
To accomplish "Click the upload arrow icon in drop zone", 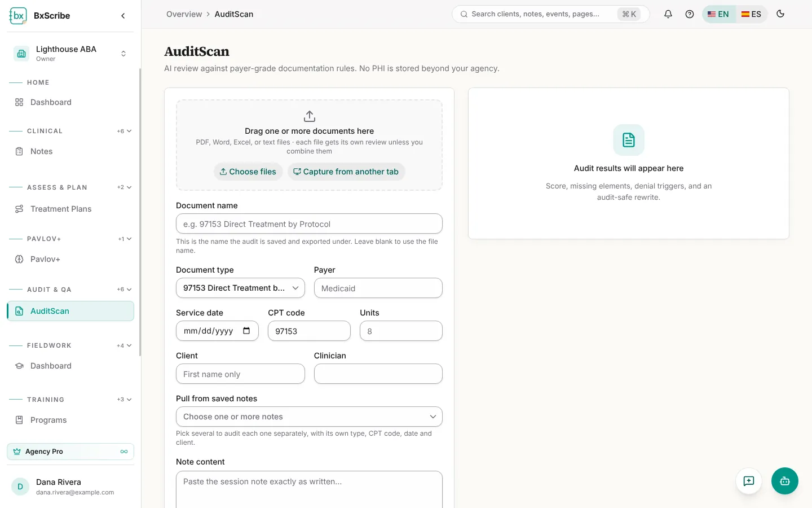I will 310,116.
